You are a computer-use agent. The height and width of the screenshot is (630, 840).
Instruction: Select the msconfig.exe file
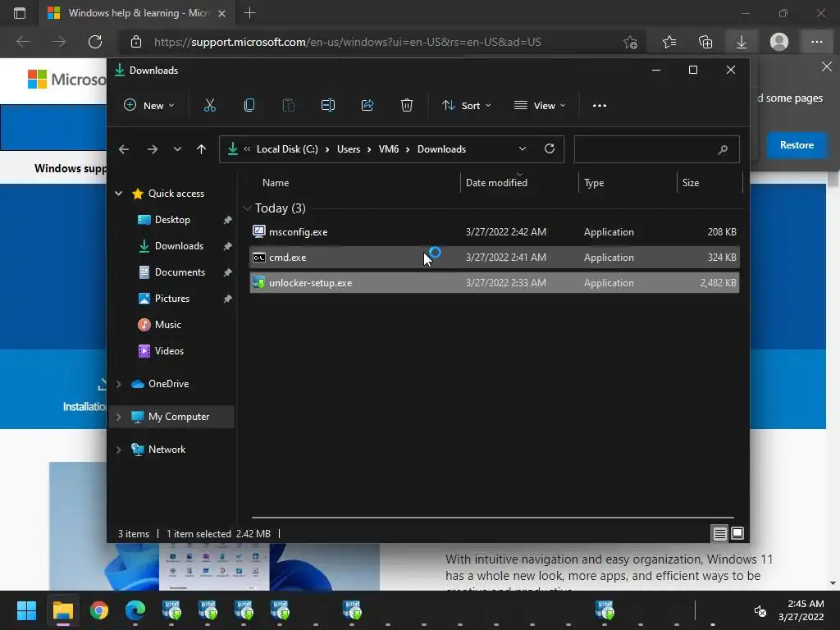coord(495,232)
